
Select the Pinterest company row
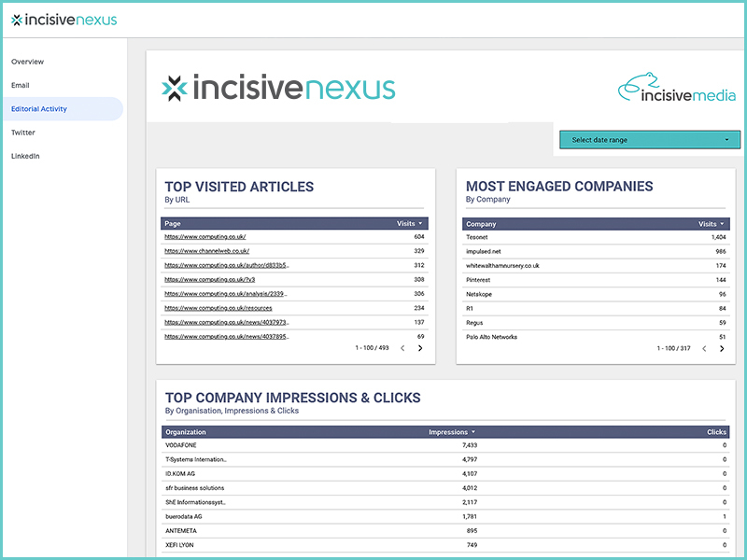pos(596,280)
